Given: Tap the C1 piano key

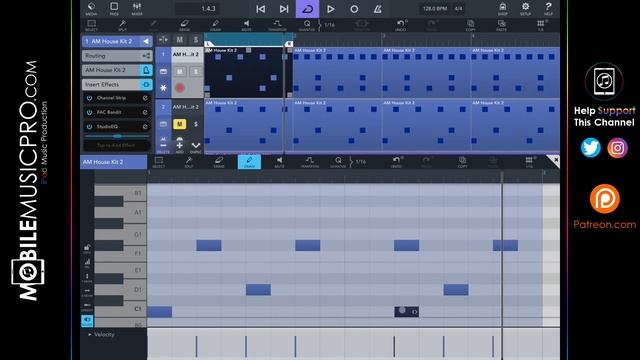Looking at the screenshot, I should (x=121, y=309).
